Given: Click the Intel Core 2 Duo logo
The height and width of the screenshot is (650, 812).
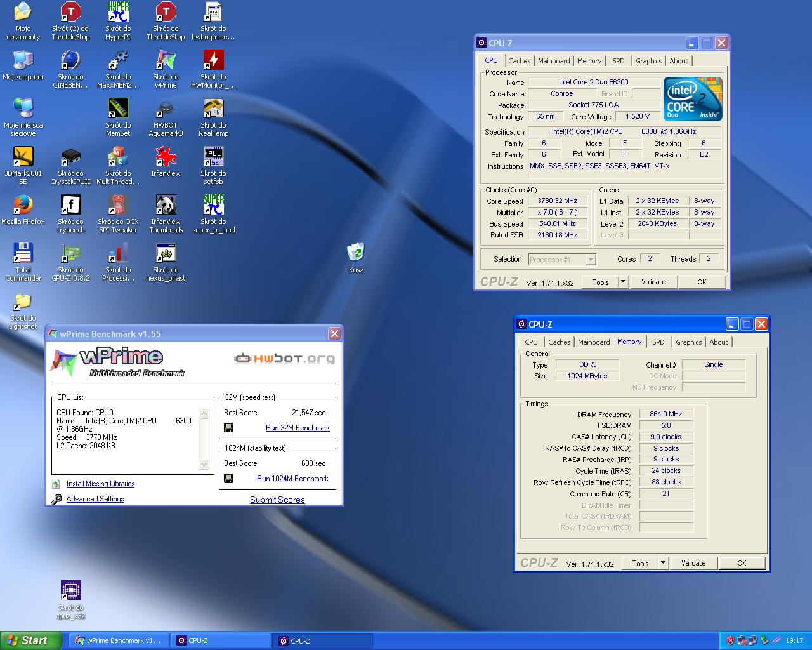Looking at the screenshot, I should coord(693,99).
